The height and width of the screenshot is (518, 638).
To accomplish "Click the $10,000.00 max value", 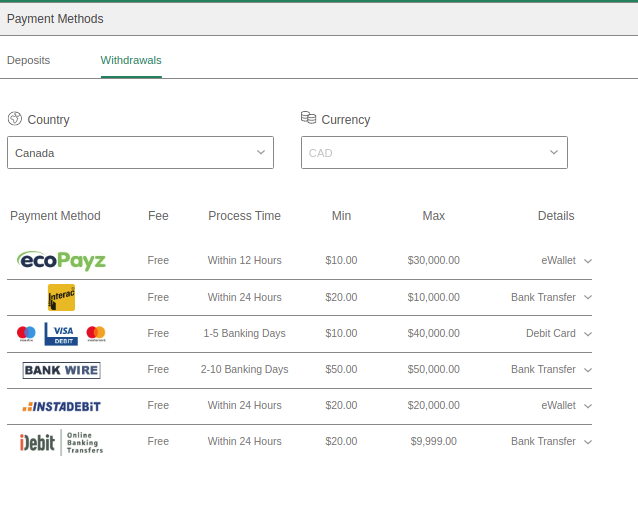I will click(434, 297).
